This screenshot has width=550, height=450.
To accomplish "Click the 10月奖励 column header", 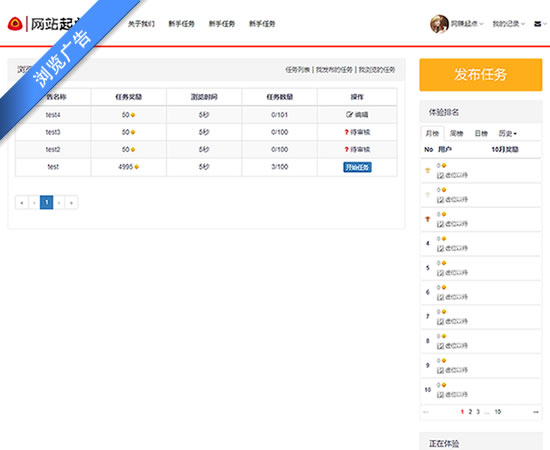I will pyautogui.click(x=505, y=149).
